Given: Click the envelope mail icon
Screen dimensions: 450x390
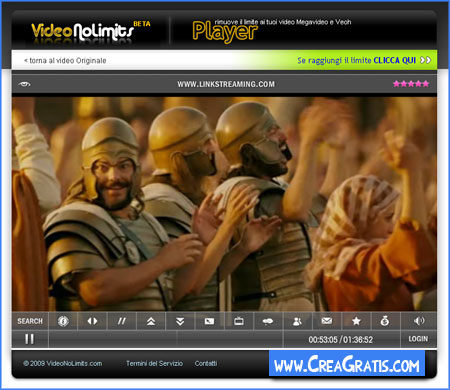Looking at the screenshot, I should pyautogui.click(x=327, y=321).
